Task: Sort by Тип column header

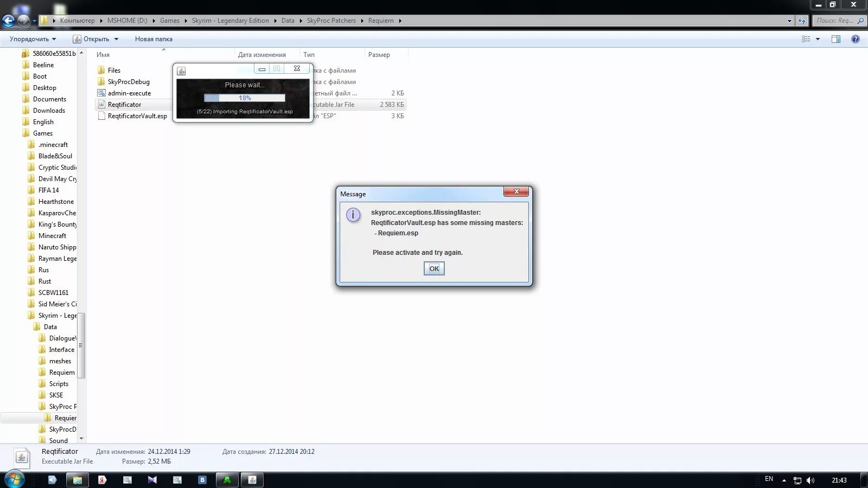Action: click(x=309, y=55)
